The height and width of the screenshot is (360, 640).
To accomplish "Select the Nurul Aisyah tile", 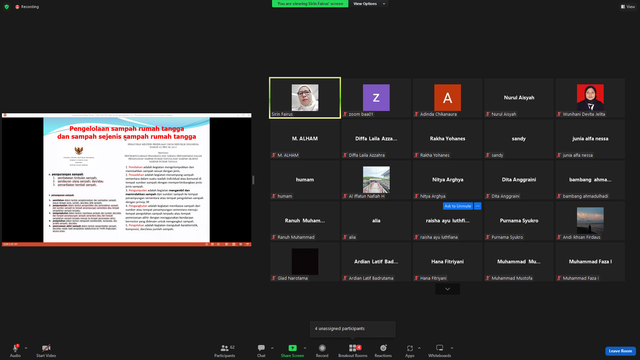I will [x=519, y=98].
